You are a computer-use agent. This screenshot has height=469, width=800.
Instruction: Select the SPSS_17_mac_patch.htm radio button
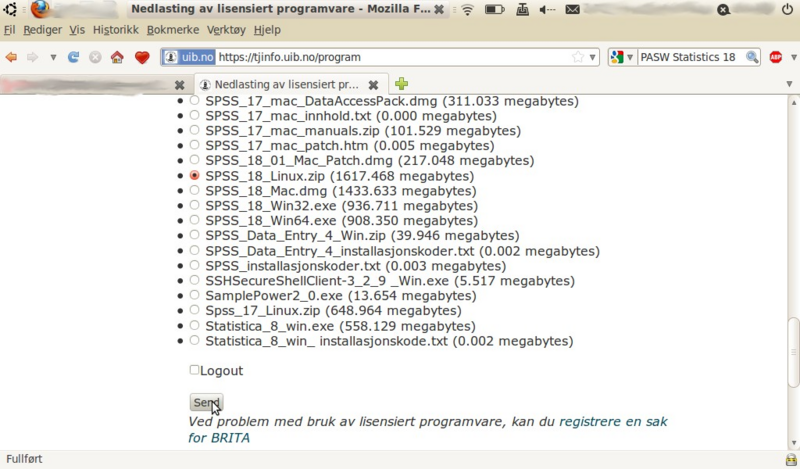[x=194, y=145]
